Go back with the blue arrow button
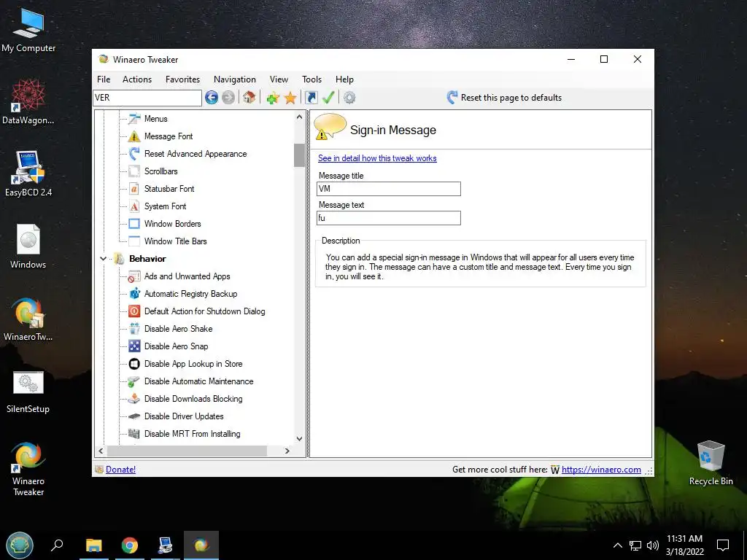The image size is (747, 560). [212, 98]
